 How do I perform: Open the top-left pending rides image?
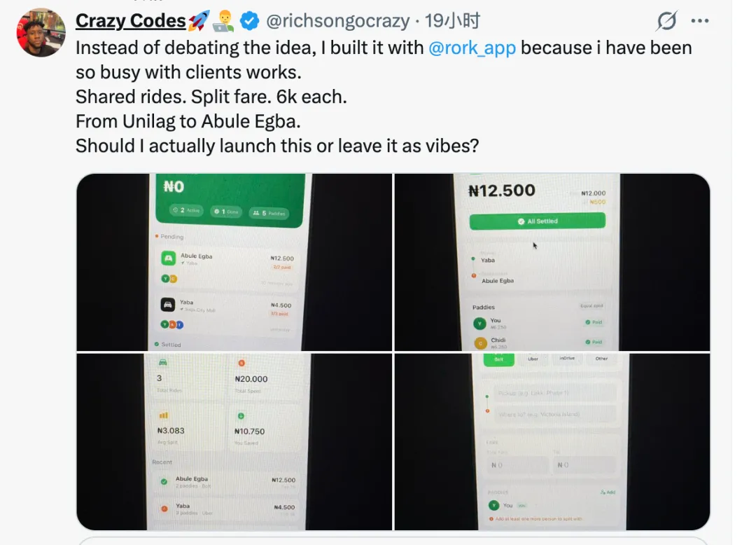234,262
